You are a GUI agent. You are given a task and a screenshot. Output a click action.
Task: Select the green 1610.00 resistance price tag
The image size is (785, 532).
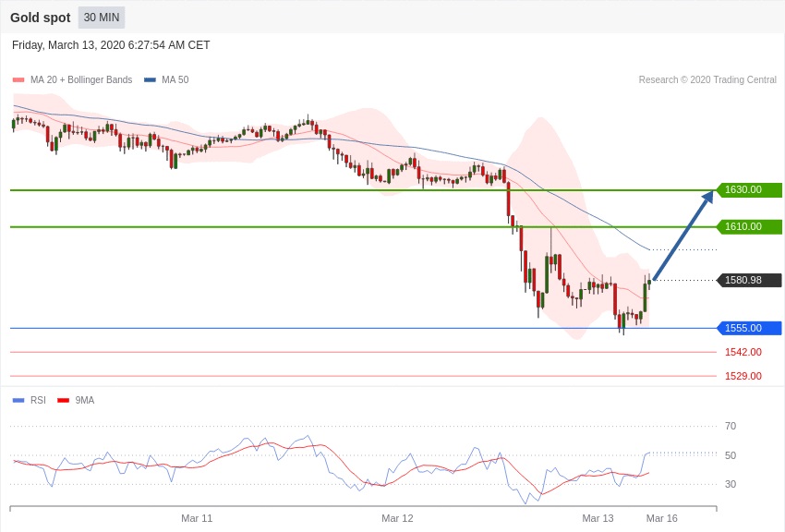click(x=749, y=227)
